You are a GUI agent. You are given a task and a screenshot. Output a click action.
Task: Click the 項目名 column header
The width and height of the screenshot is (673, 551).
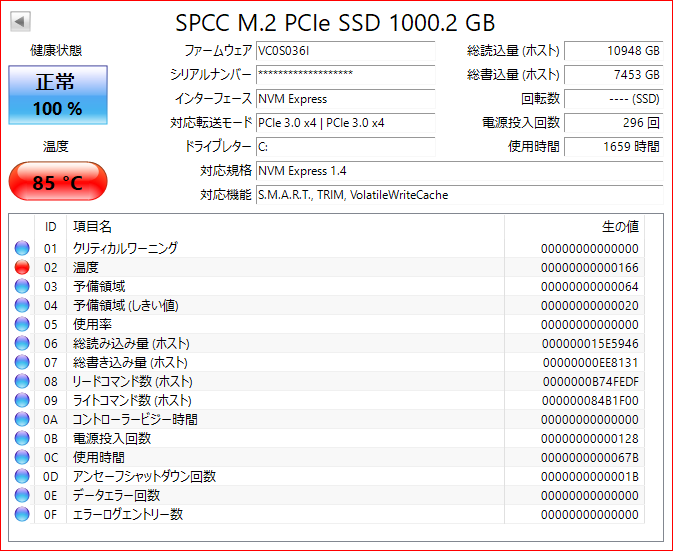(93, 227)
